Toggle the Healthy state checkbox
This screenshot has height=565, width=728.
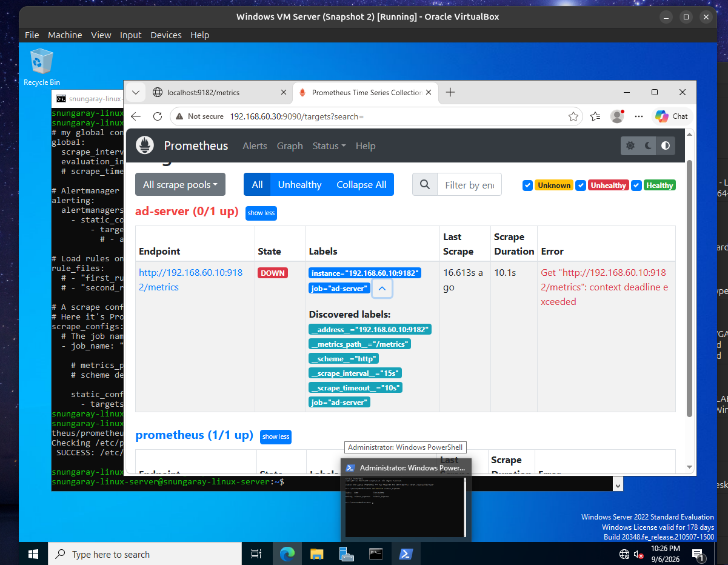(636, 185)
